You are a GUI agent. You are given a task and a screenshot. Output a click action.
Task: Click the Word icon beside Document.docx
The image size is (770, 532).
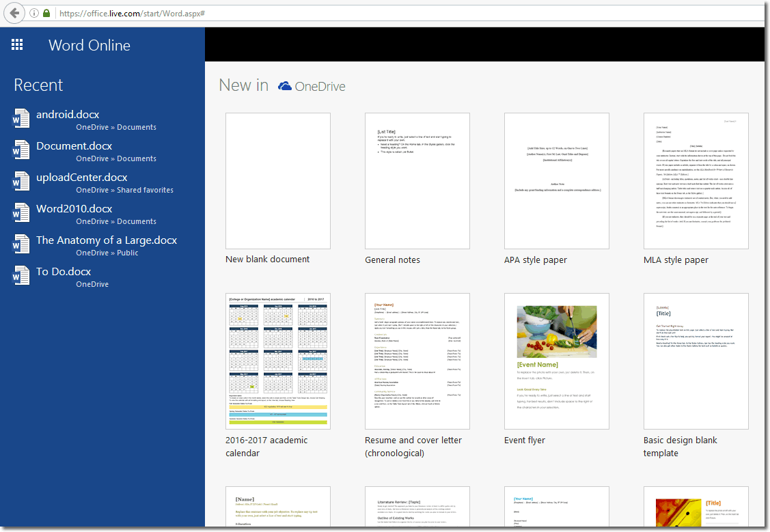[20, 150]
